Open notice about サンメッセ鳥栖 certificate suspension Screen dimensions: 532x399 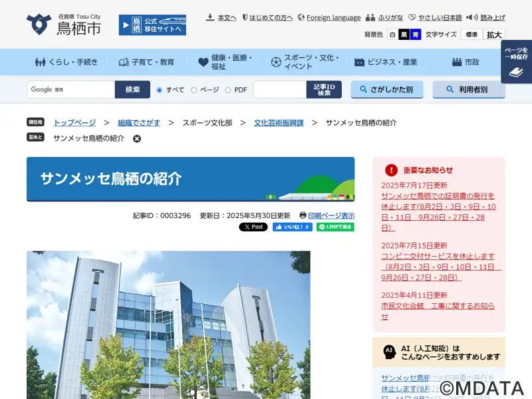(x=438, y=212)
